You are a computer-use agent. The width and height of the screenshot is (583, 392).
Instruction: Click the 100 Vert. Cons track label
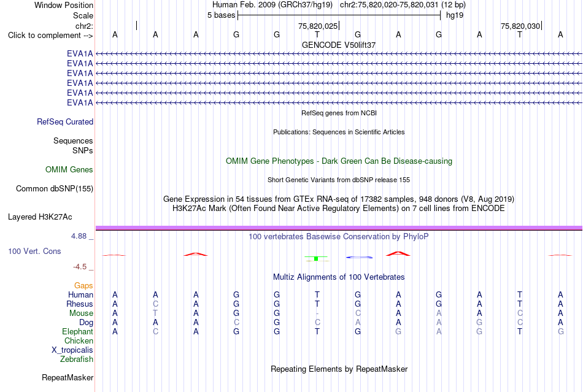(34, 252)
